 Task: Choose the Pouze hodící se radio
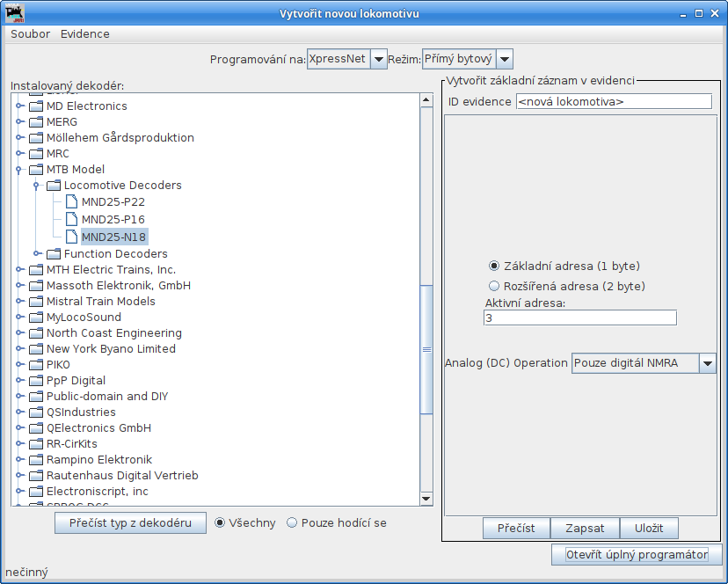(x=292, y=523)
